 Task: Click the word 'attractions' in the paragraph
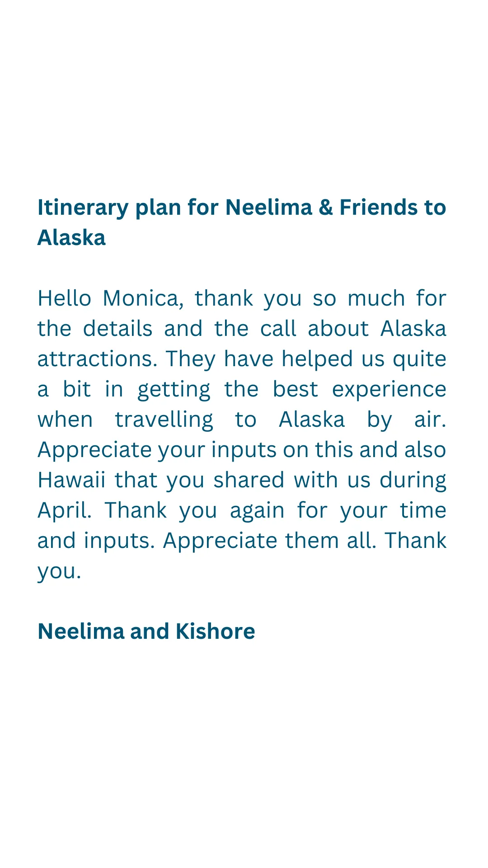coord(97,359)
